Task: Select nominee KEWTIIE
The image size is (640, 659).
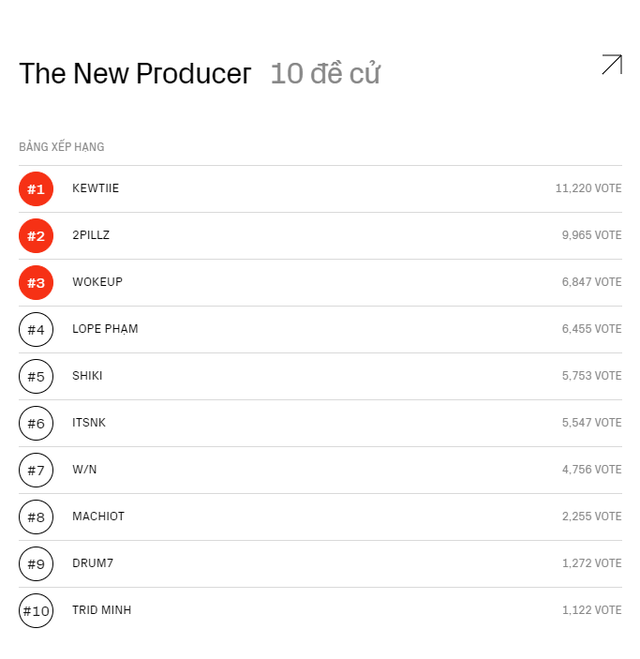Action: click(95, 188)
